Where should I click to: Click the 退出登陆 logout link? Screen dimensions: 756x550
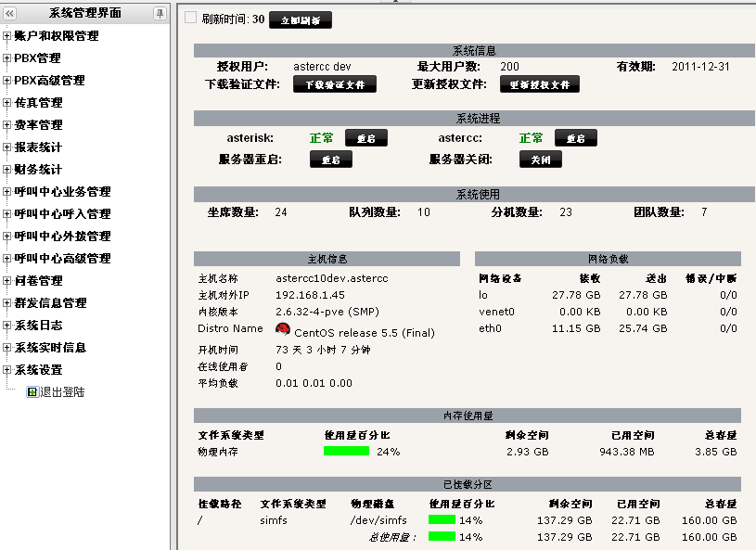(x=62, y=392)
